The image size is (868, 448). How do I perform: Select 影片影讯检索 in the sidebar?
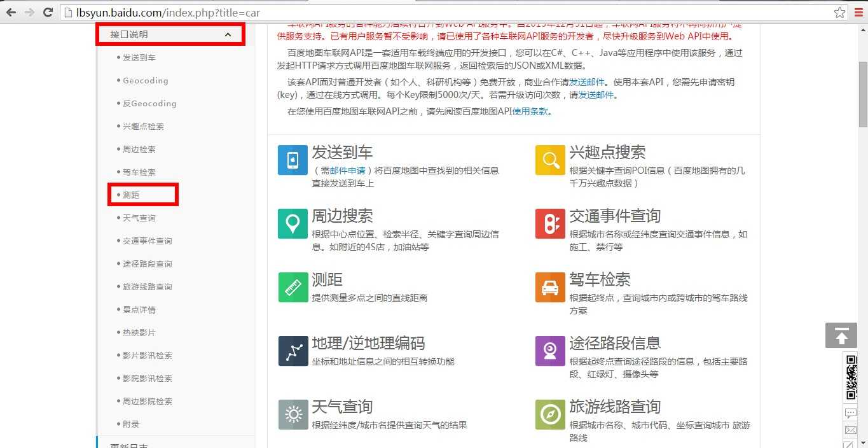pos(147,356)
